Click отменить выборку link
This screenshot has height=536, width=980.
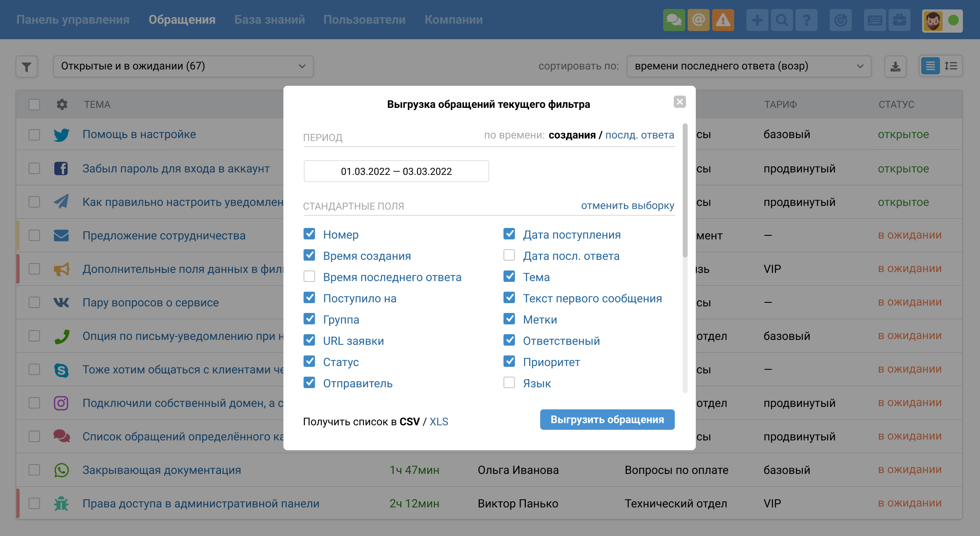(627, 205)
